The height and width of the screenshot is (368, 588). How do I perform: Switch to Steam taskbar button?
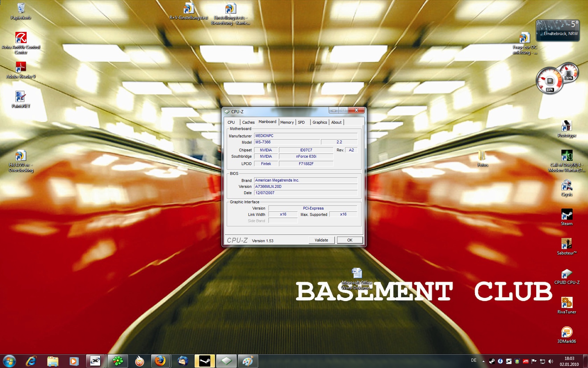pos(204,361)
